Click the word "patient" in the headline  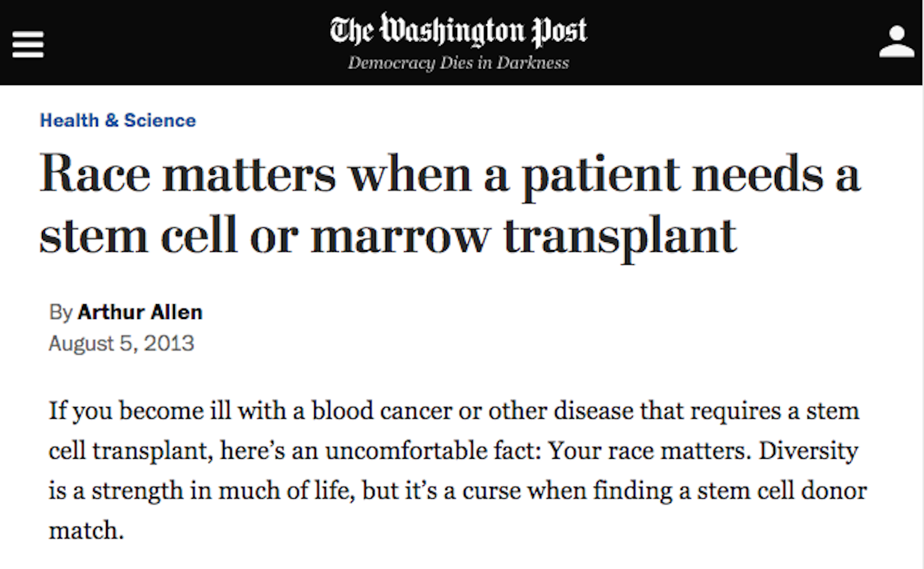(601, 175)
